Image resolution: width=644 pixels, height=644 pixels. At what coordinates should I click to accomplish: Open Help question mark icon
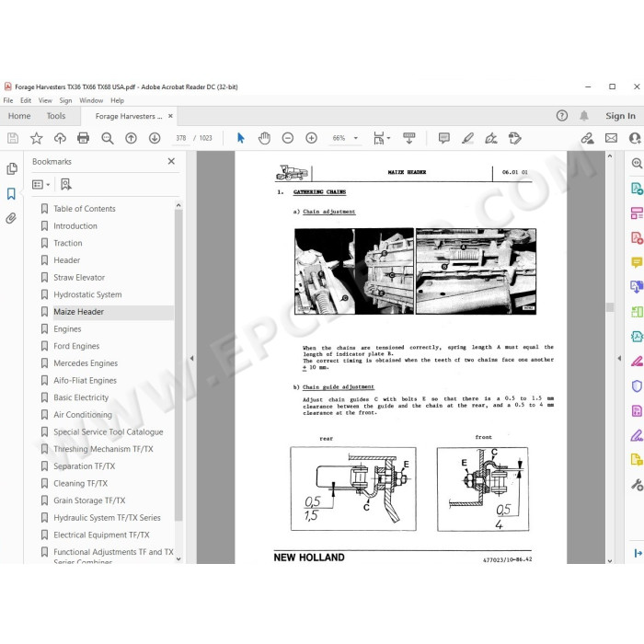click(x=562, y=116)
